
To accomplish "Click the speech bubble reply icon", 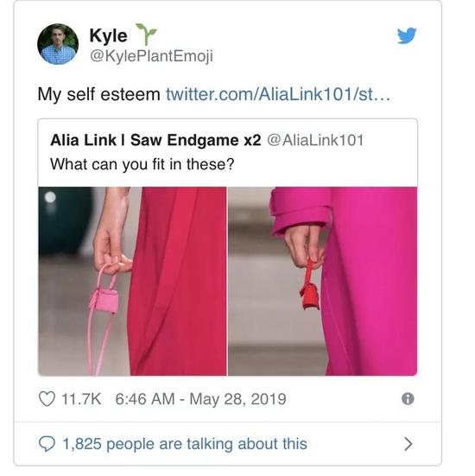I will (x=47, y=444).
